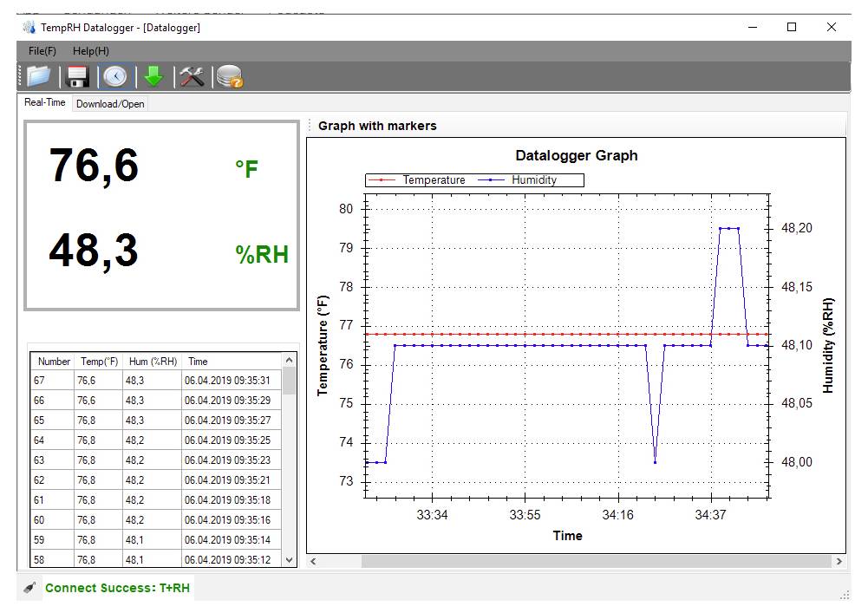Click the 33:34 time axis label
The image size is (868, 613).
pyautogui.click(x=432, y=515)
